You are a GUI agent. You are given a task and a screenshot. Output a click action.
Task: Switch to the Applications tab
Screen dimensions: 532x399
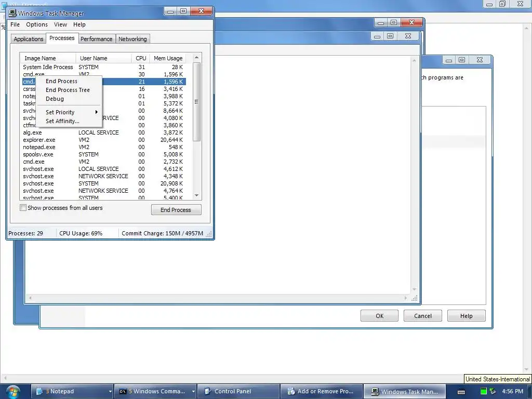pos(29,39)
